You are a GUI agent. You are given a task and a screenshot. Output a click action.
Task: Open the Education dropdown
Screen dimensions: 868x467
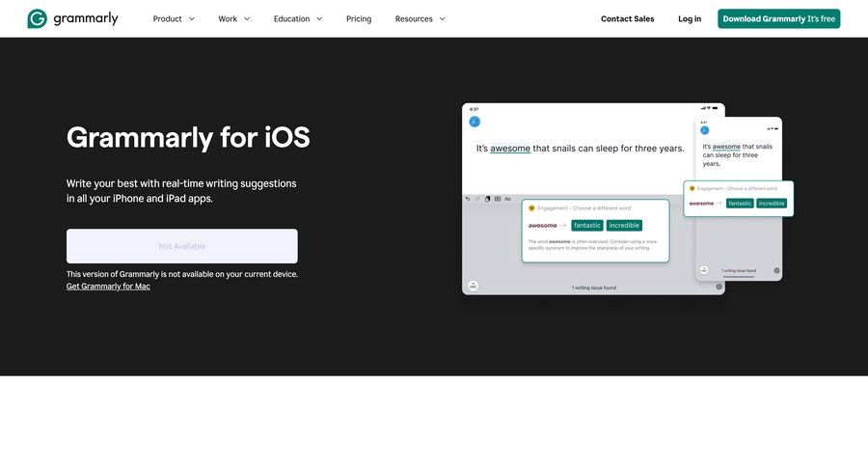pyautogui.click(x=298, y=18)
